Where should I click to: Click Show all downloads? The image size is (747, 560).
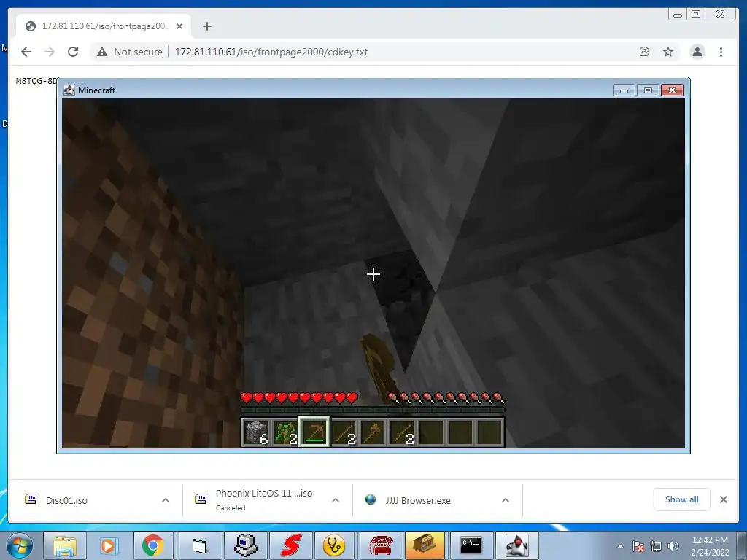coord(682,499)
